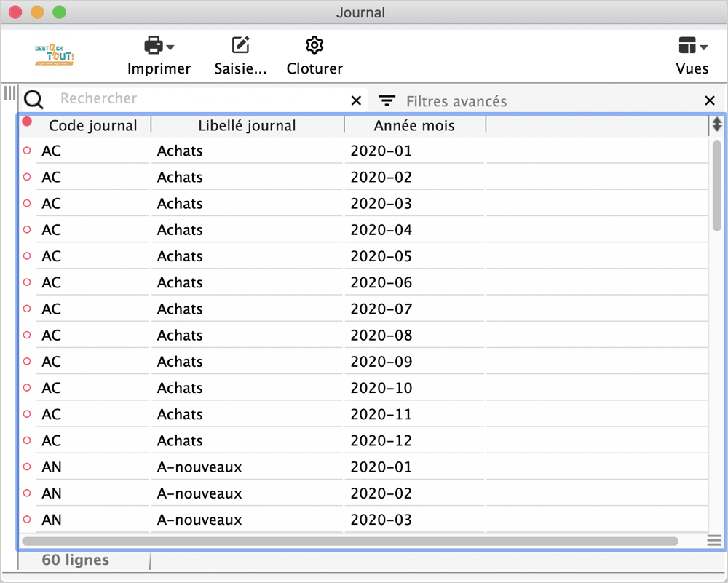Maximize the Journal window with green button

click(59, 12)
